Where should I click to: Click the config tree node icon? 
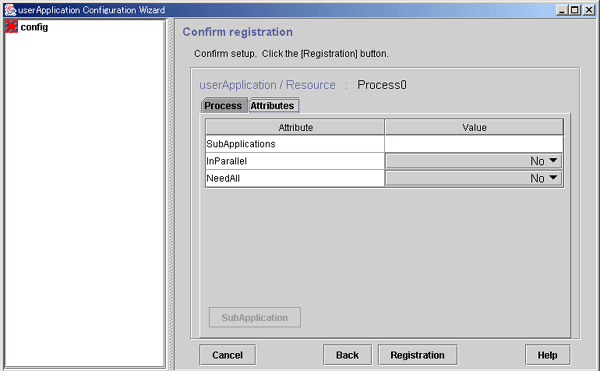(11, 27)
